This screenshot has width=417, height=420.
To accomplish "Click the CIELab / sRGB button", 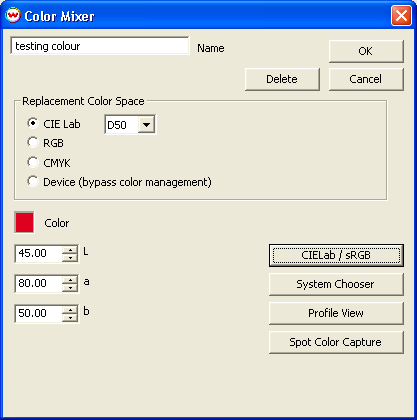I will pyautogui.click(x=336, y=255).
